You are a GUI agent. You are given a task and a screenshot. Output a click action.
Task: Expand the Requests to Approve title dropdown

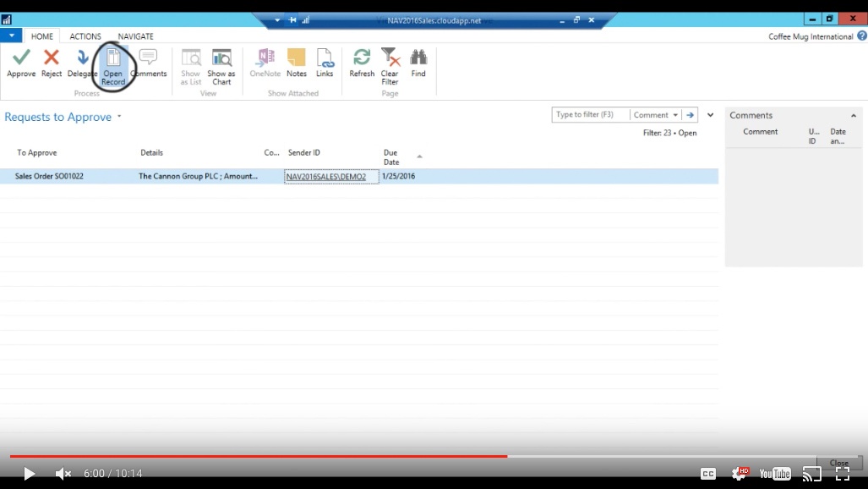click(x=119, y=117)
